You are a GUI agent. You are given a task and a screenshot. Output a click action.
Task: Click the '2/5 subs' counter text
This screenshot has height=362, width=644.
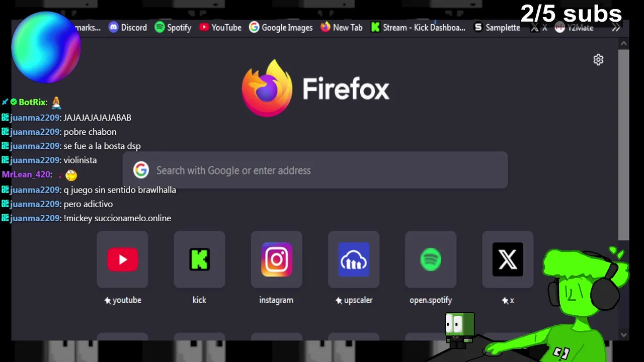572,14
